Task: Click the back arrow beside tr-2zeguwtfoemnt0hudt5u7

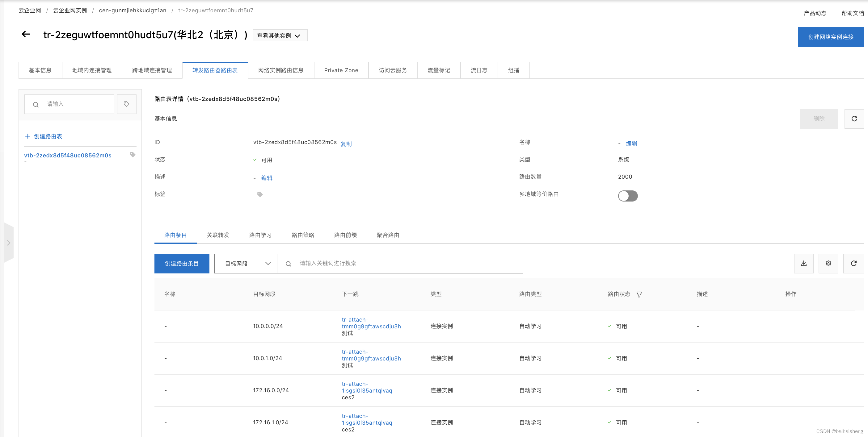Action: point(26,35)
